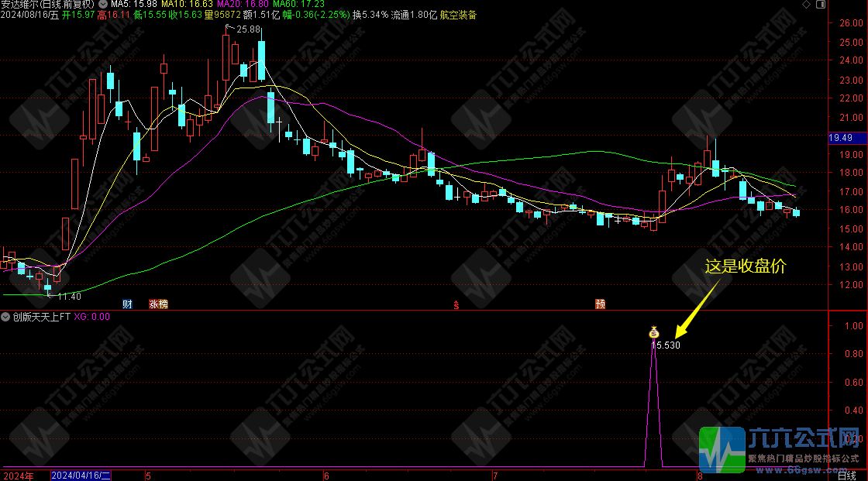Click the money bag signal icon
This screenshot has width=868, height=481.
pos(653,332)
